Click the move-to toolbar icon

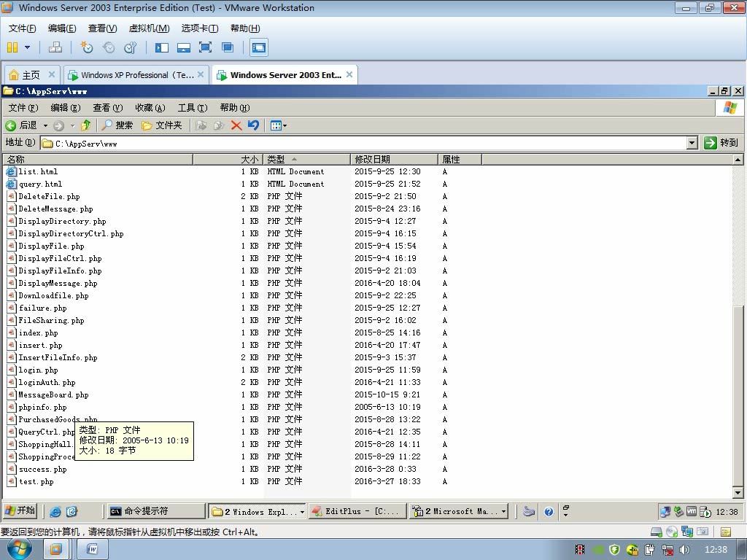(x=201, y=125)
